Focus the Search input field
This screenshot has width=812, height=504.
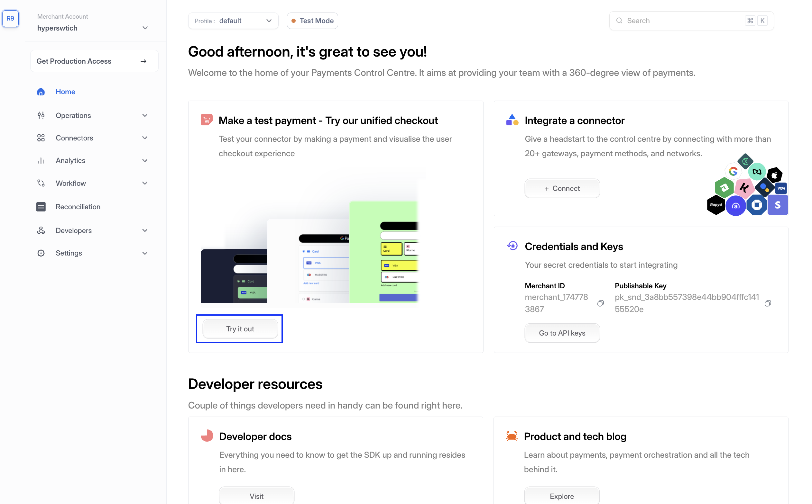point(684,21)
